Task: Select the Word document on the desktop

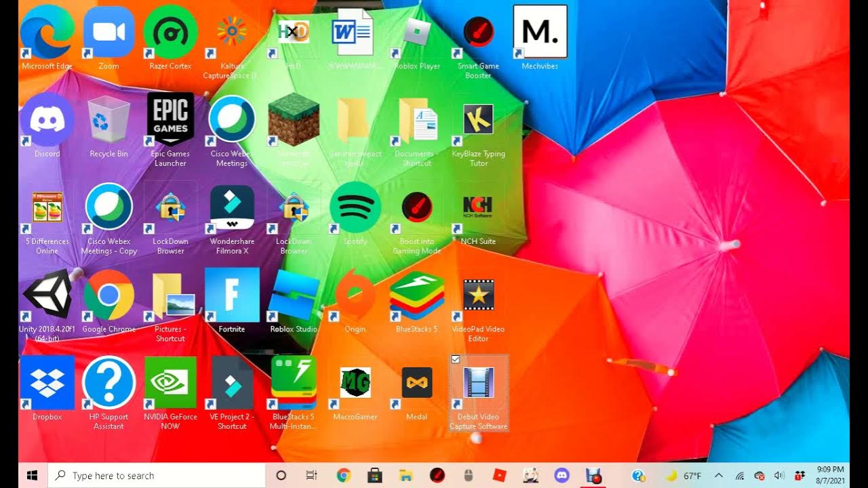Action: tap(355, 33)
